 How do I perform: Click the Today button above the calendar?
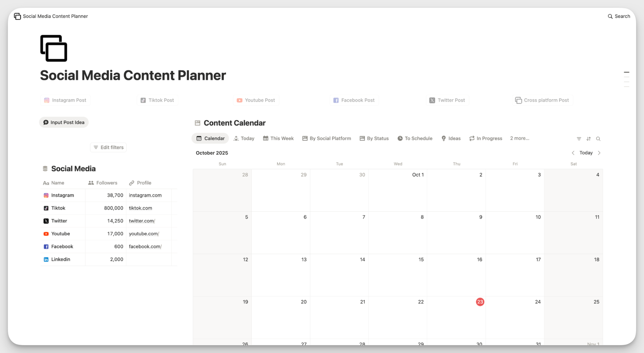pyautogui.click(x=586, y=153)
